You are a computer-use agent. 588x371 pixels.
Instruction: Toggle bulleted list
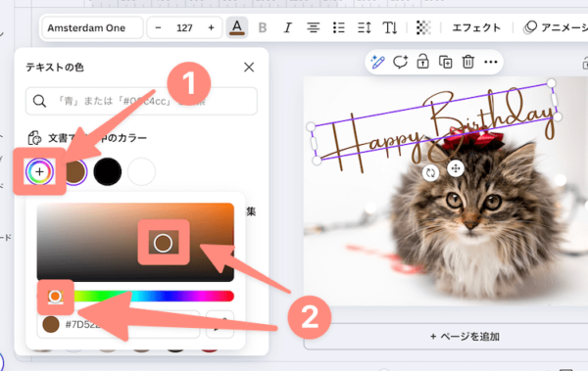point(339,27)
